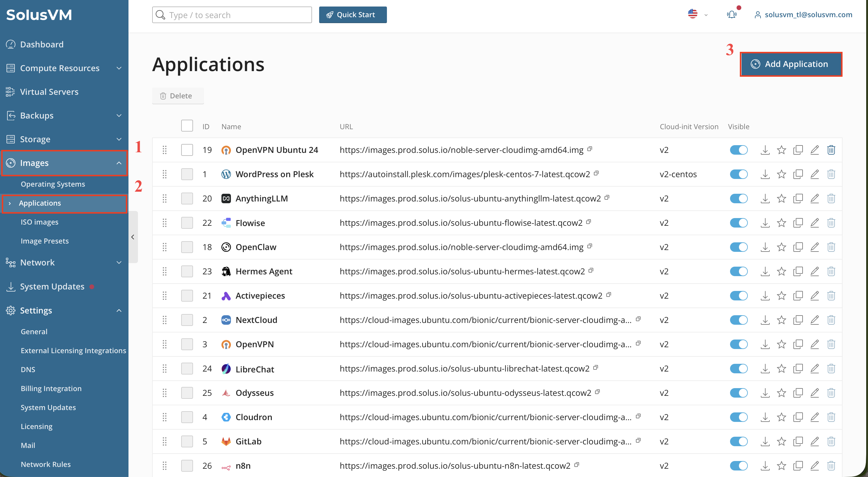Open External Licensing Integrations settings
Screen dimensions: 868x477
[73, 350]
